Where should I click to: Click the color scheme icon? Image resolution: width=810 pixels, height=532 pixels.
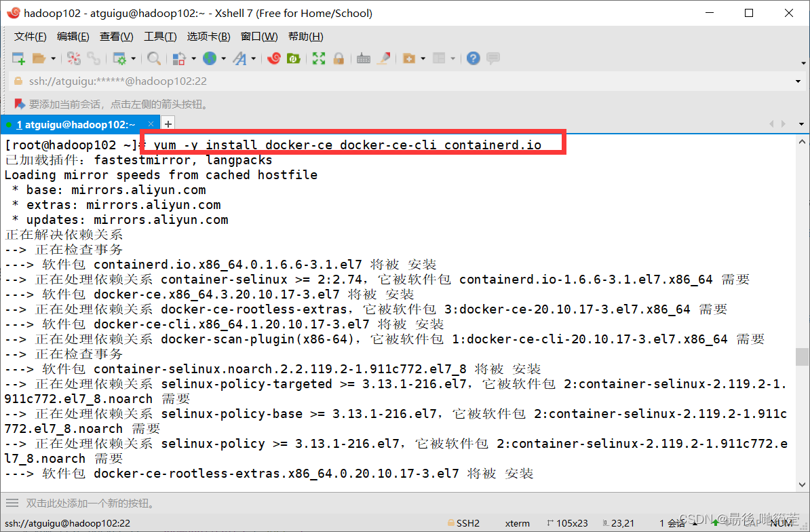coord(179,58)
